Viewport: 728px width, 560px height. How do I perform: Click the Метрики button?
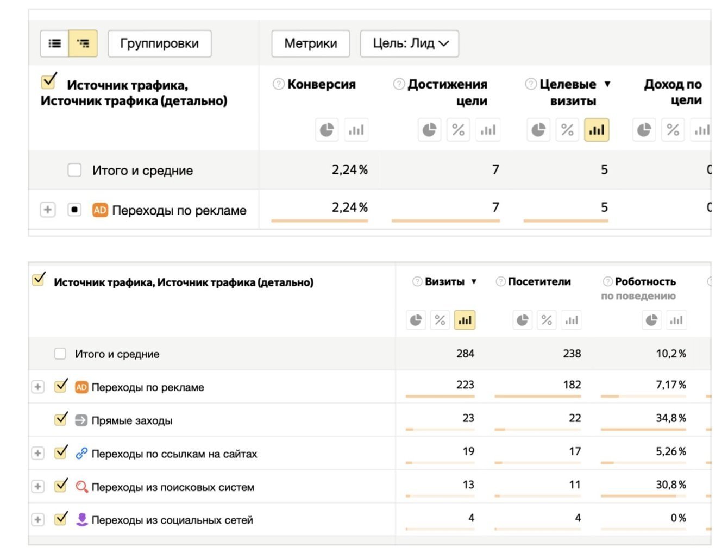click(x=310, y=43)
